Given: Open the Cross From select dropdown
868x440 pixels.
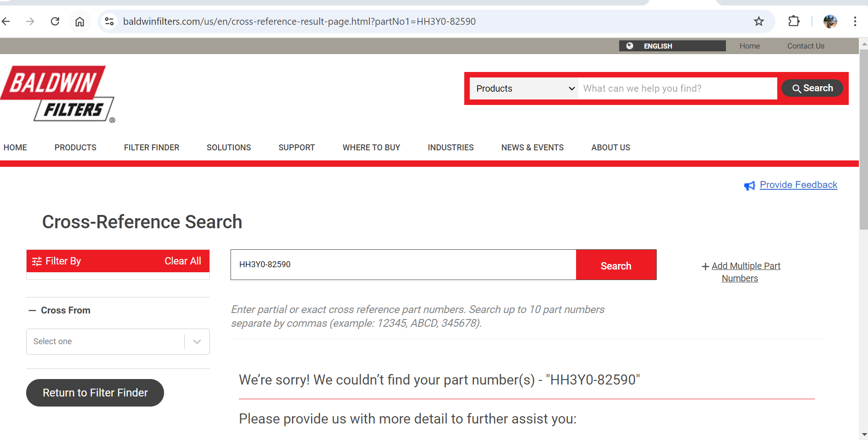Looking at the screenshot, I should pyautogui.click(x=118, y=341).
